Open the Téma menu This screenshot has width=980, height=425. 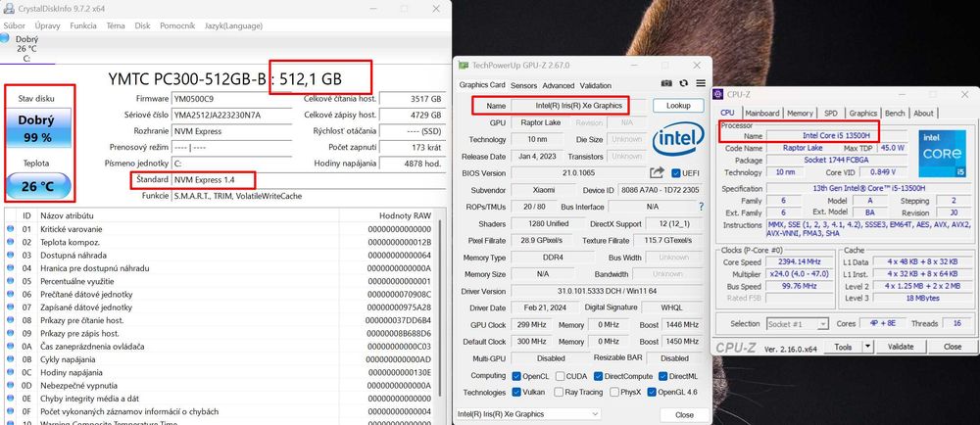[x=116, y=26]
